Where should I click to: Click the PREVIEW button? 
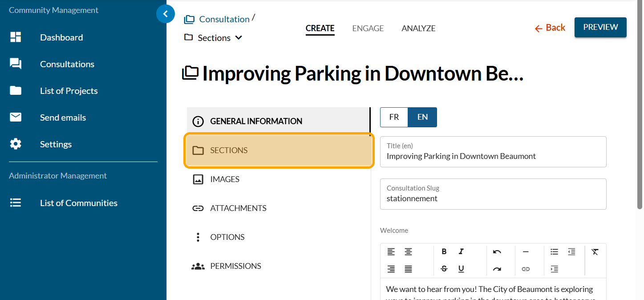pos(600,27)
